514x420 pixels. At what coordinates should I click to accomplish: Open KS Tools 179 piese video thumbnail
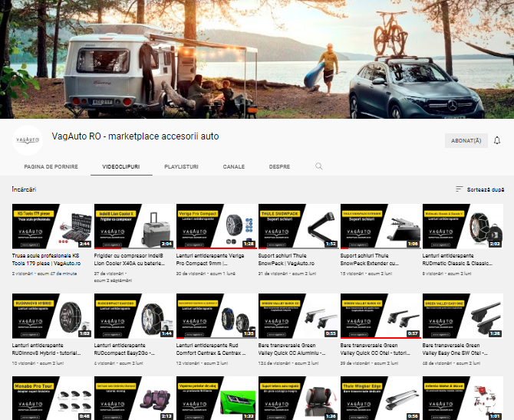[52, 226]
